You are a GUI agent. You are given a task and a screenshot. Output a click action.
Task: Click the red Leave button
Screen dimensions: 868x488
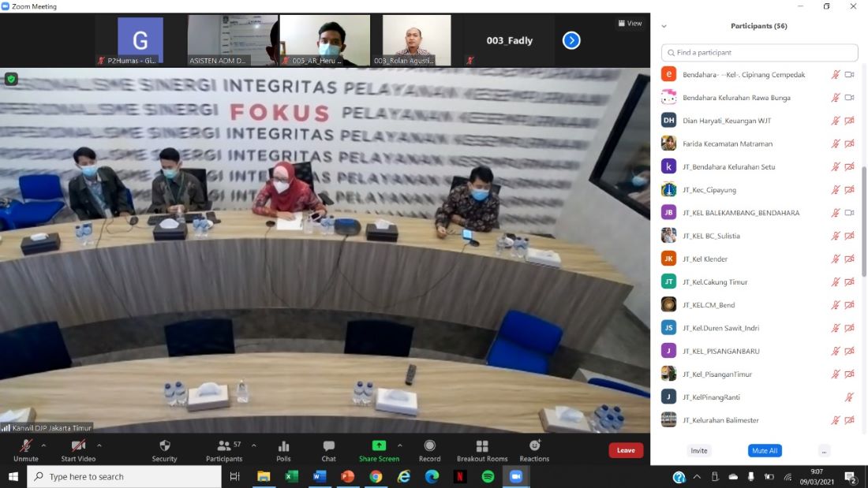point(626,450)
